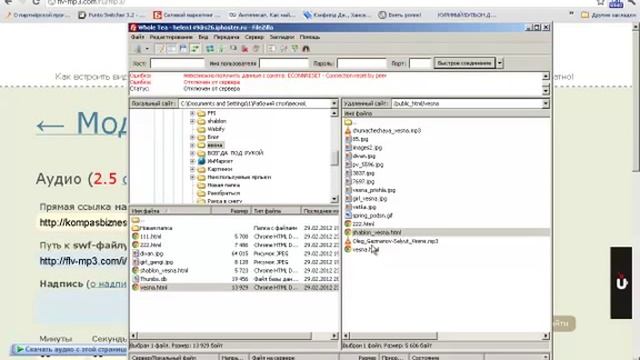Toggle the remote directory tree icon

click(x=183, y=49)
